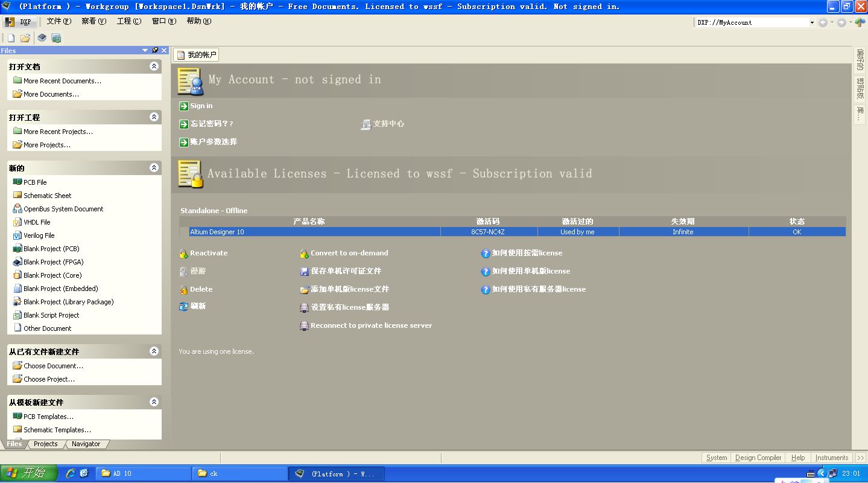
Task: Click the home page icon in navigation bar
Action: point(860,22)
